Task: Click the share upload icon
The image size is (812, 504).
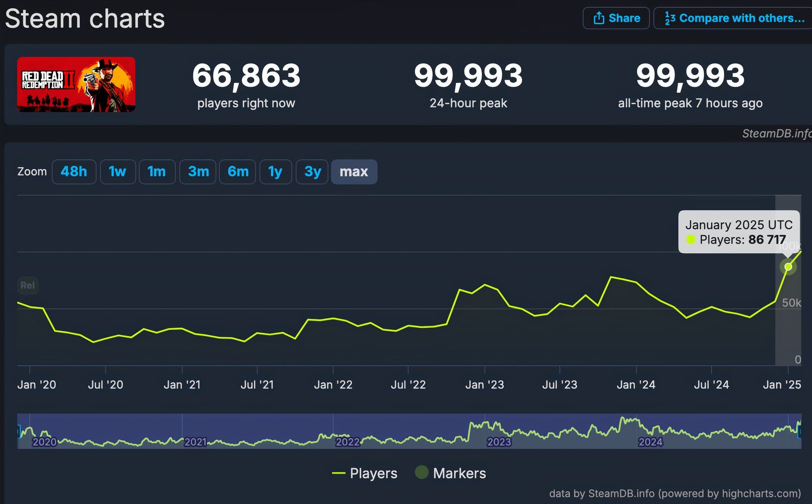Action: pos(599,18)
